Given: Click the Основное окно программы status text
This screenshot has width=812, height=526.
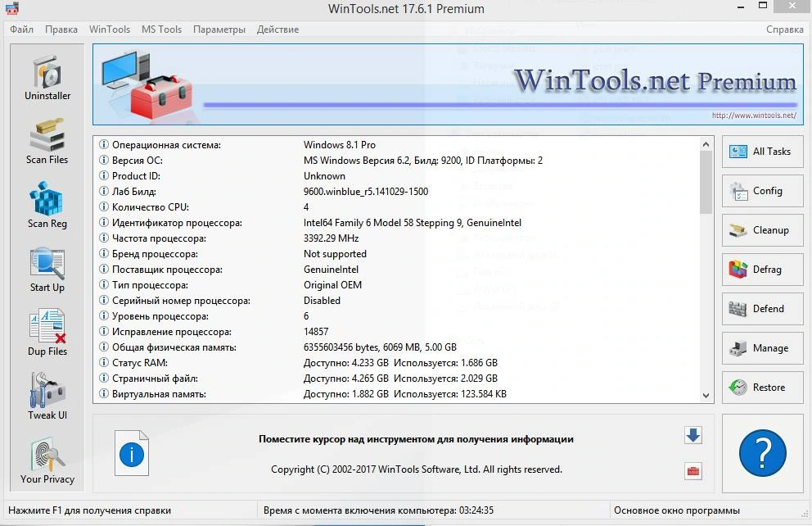Looking at the screenshot, I should tap(677, 510).
